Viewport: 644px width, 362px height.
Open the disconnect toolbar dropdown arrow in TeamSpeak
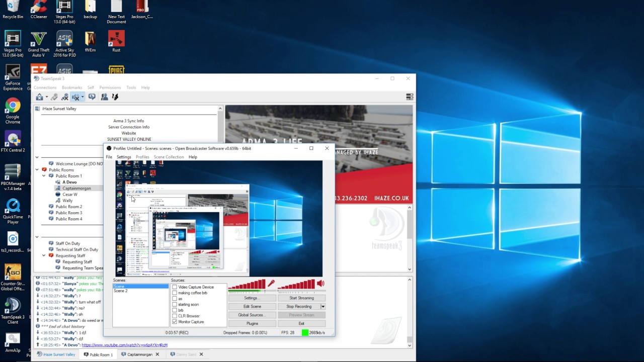(46, 97)
